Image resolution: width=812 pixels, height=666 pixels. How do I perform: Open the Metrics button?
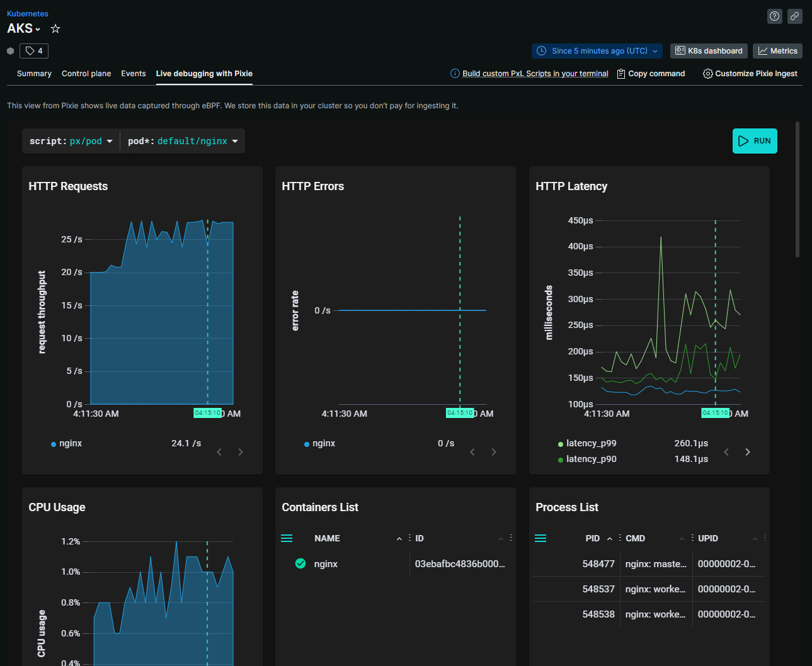[x=777, y=51]
